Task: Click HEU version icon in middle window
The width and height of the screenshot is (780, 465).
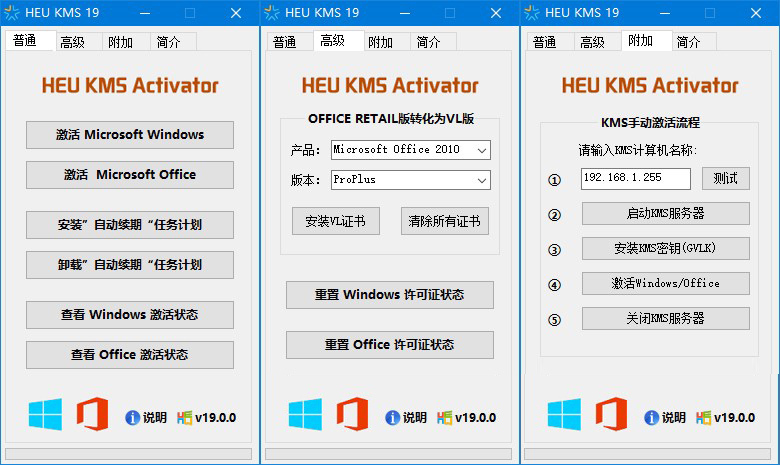Action: [x=445, y=418]
